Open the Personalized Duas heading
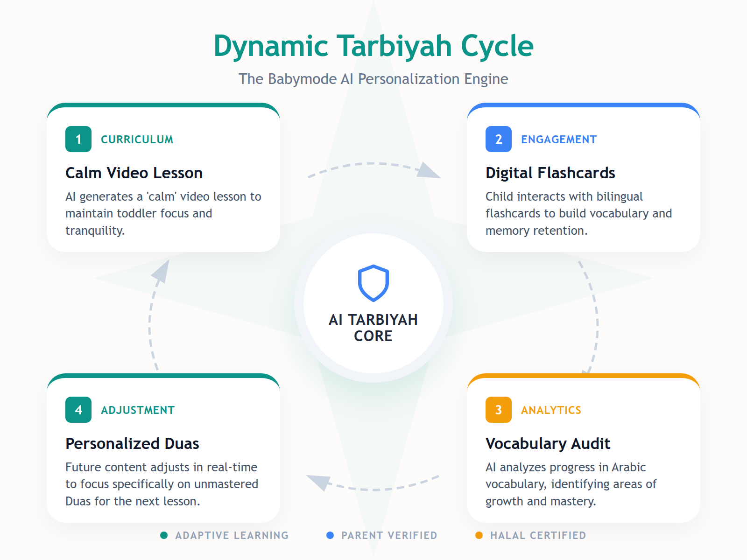 [x=132, y=443]
